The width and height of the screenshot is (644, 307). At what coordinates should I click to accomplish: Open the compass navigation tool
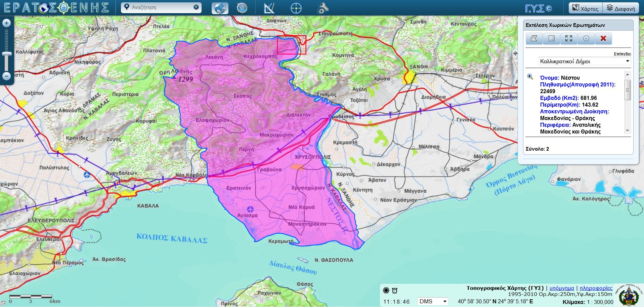(x=242, y=8)
